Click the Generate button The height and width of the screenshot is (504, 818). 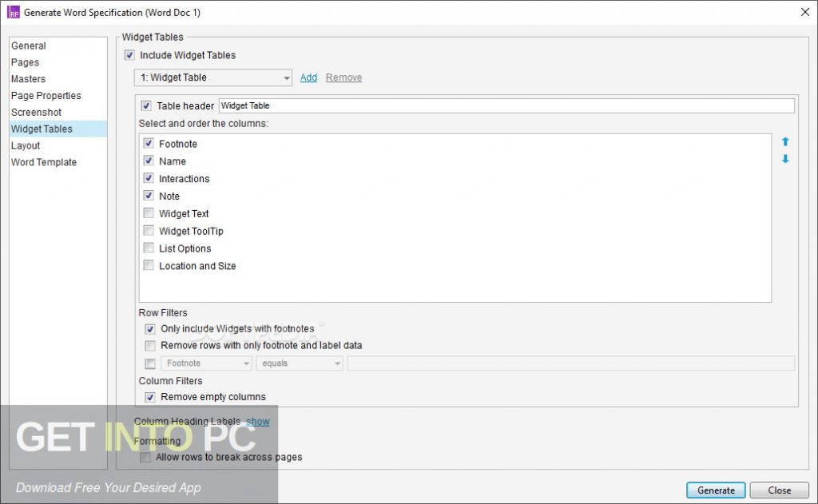(716, 490)
